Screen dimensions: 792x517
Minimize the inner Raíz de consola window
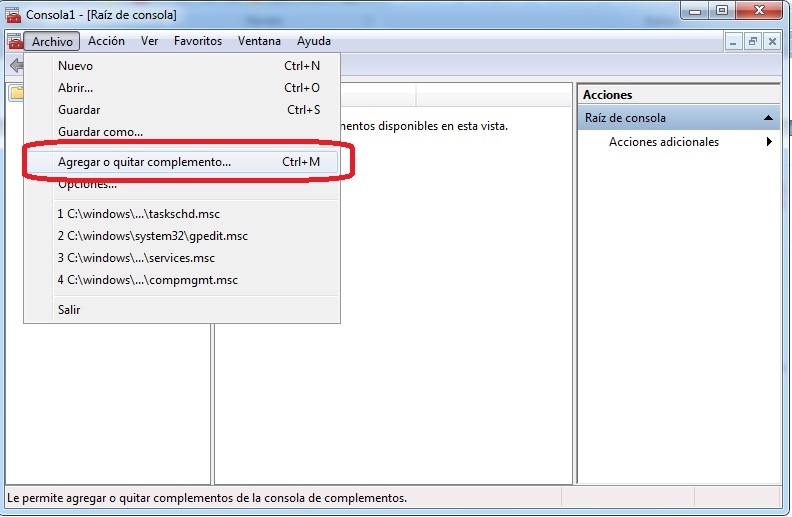click(x=734, y=41)
